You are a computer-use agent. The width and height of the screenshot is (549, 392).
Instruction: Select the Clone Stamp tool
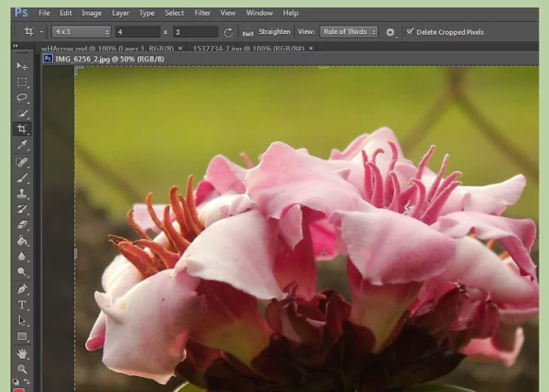coord(22,193)
